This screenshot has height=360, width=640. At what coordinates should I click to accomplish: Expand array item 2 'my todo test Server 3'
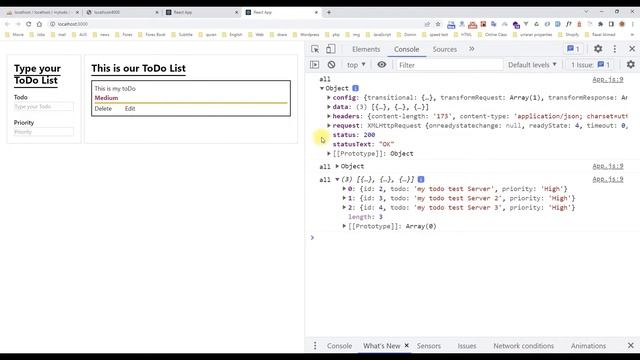coord(344,207)
